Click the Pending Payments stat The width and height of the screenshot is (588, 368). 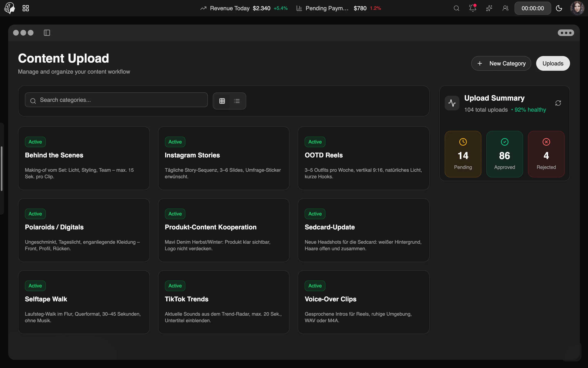[339, 8]
